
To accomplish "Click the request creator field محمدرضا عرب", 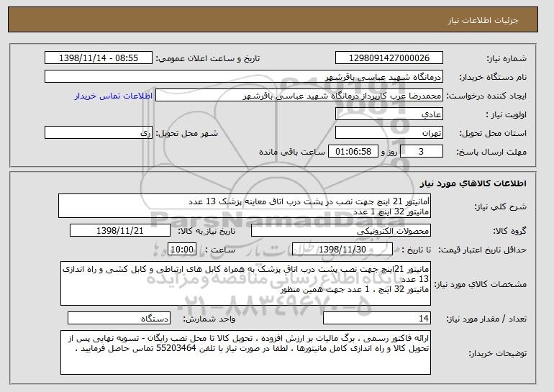I will coord(299,96).
